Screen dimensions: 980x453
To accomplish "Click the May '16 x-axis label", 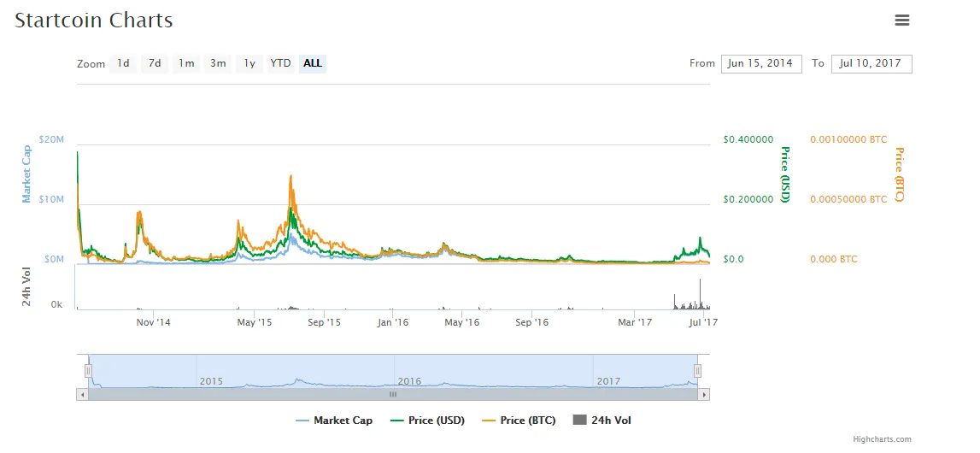I will click(x=462, y=322).
